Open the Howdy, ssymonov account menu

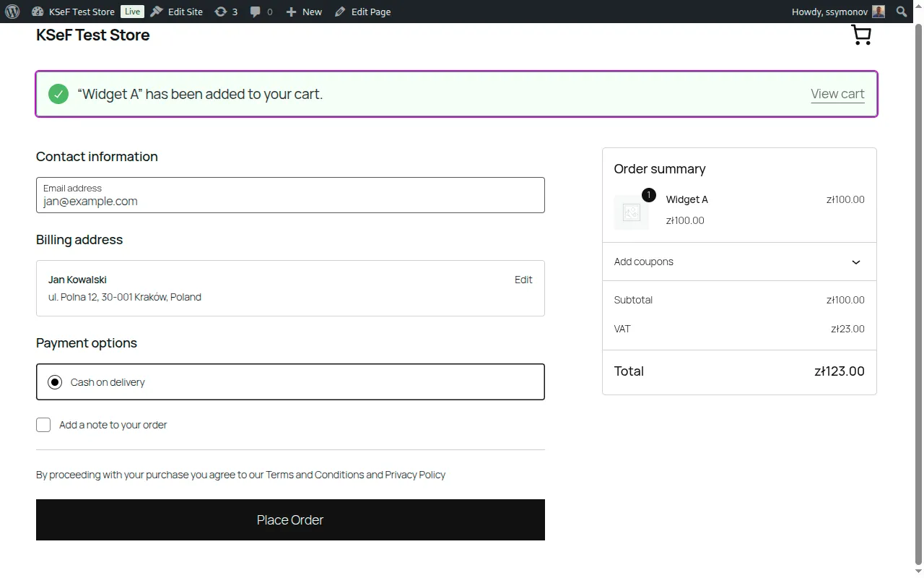(838, 12)
